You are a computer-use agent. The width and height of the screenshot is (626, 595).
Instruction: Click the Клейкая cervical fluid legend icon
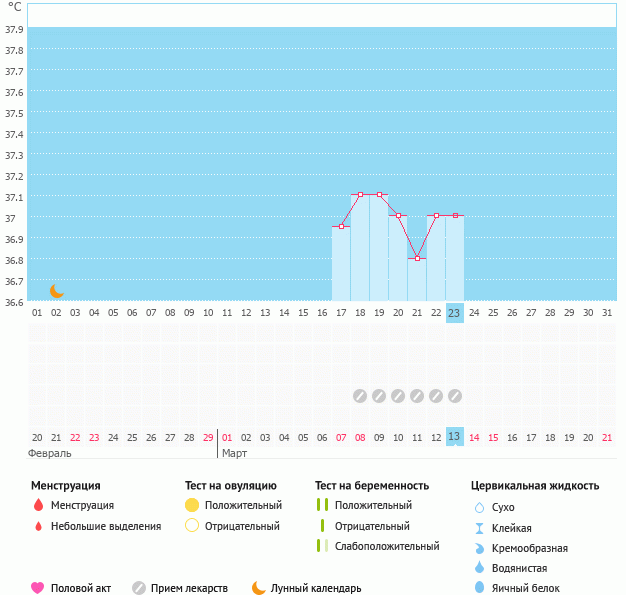click(479, 528)
